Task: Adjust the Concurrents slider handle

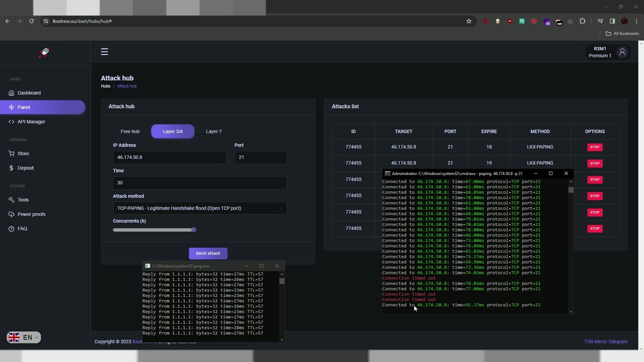Action: [x=194, y=230]
